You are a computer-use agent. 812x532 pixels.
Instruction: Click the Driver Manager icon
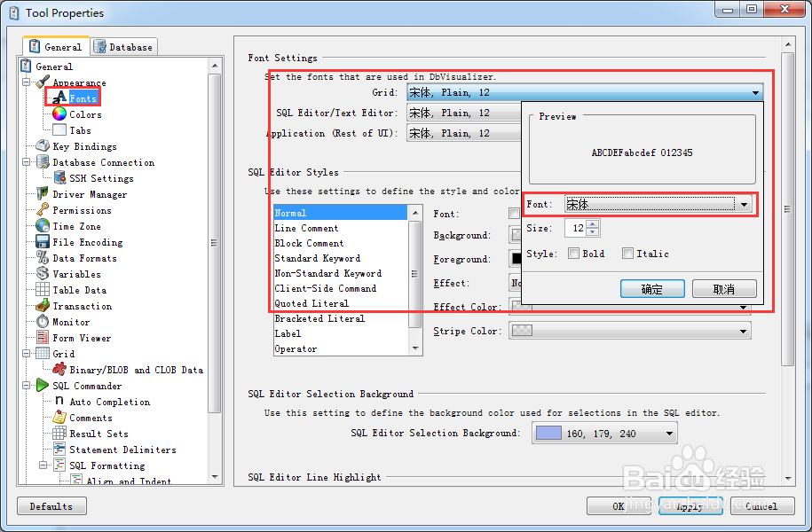tap(43, 194)
